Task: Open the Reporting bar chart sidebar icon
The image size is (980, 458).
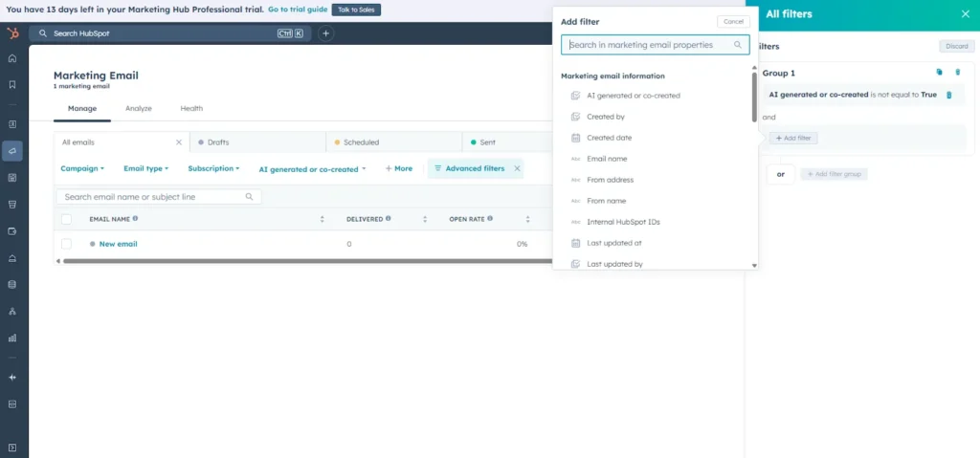Action: click(x=12, y=338)
